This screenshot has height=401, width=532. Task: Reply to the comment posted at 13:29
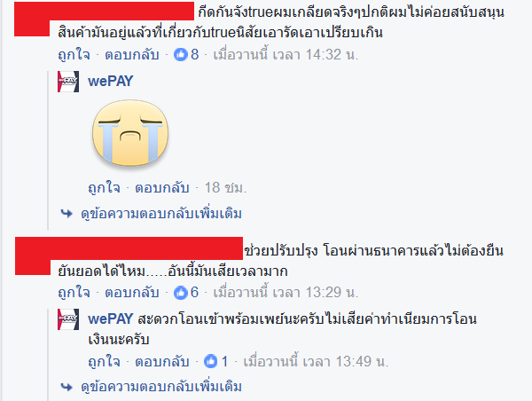coord(132,293)
